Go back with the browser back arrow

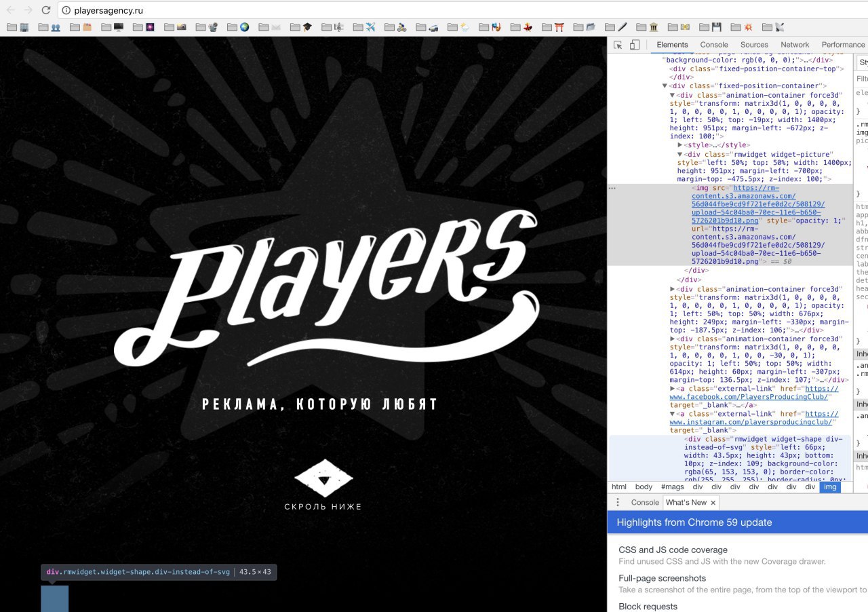10,10
